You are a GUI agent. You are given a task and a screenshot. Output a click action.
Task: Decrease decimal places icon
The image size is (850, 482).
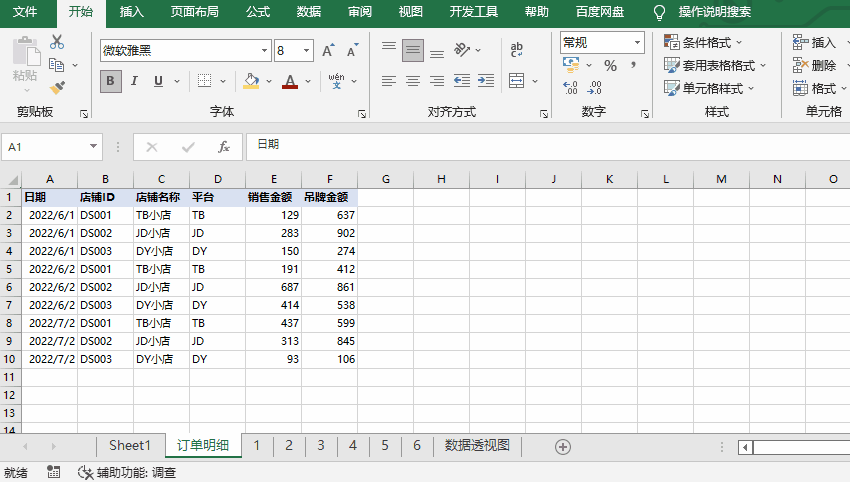(595, 88)
